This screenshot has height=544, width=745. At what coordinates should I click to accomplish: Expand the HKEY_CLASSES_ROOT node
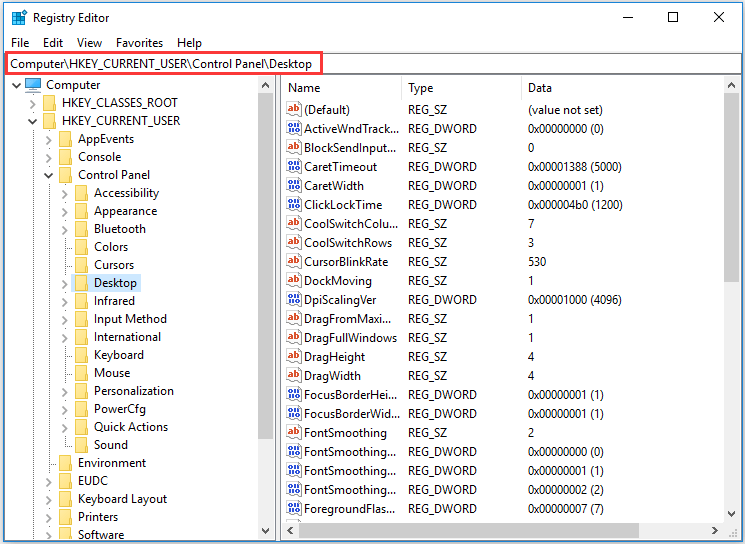[32, 104]
